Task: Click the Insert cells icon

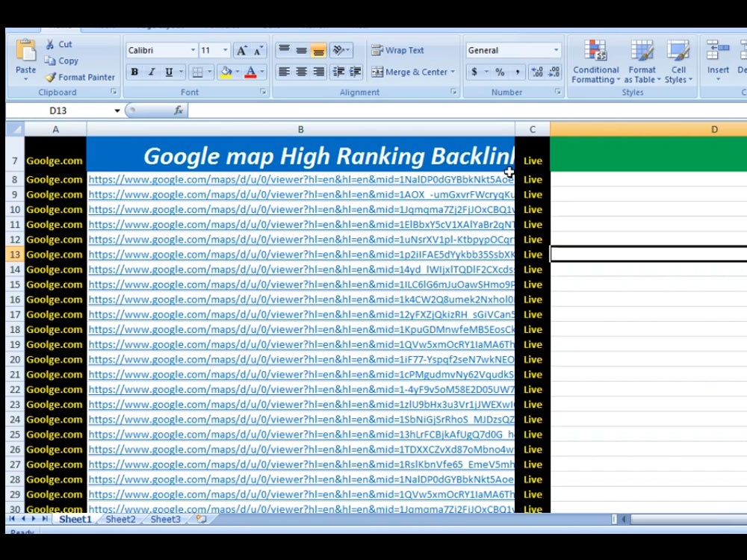Action: (x=718, y=50)
